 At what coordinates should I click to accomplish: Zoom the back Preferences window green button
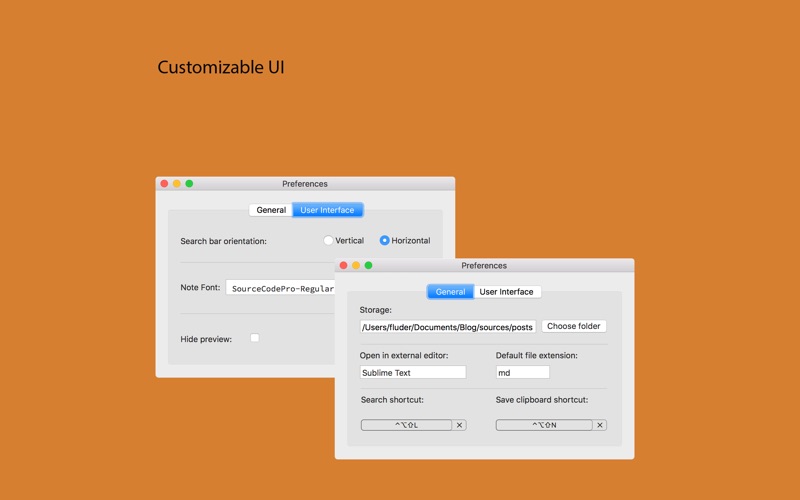pos(189,184)
